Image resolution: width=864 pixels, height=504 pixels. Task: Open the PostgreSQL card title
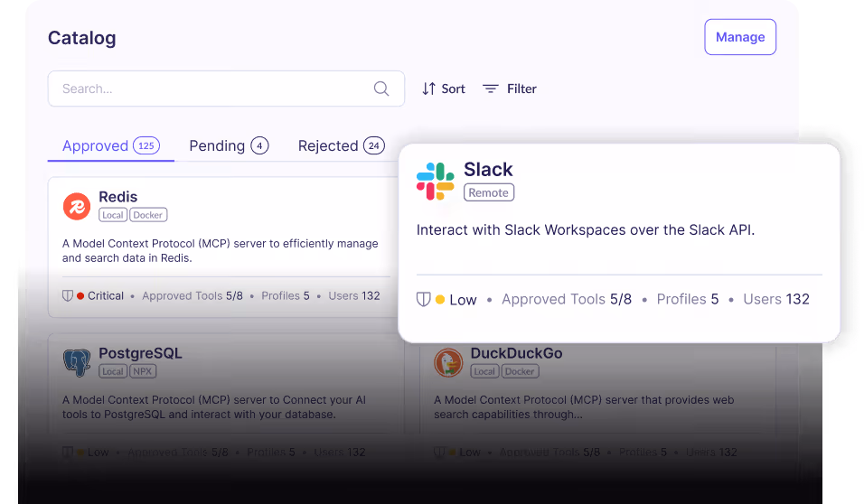pyautogui.click(x=140, y=353)
